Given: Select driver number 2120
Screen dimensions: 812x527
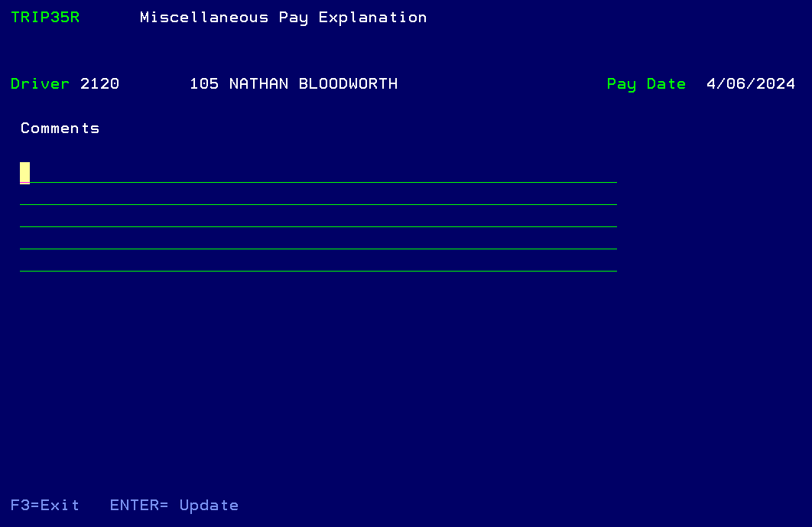Looking at the screenshot, I should [x=99, y=84].
